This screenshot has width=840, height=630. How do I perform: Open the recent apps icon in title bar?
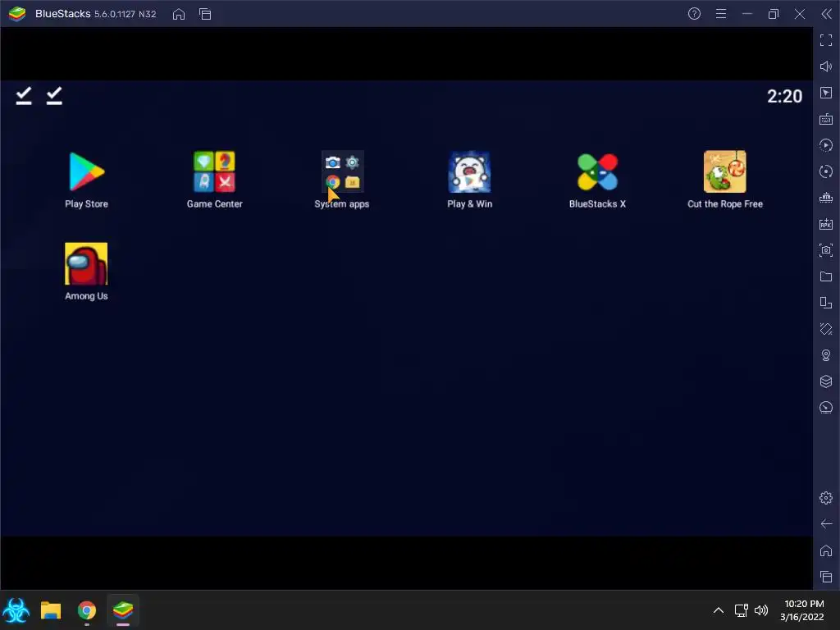pos(205,14)
